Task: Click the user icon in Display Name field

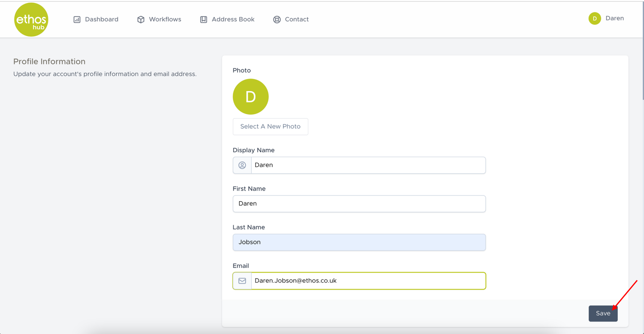Action: pos(242,165)
